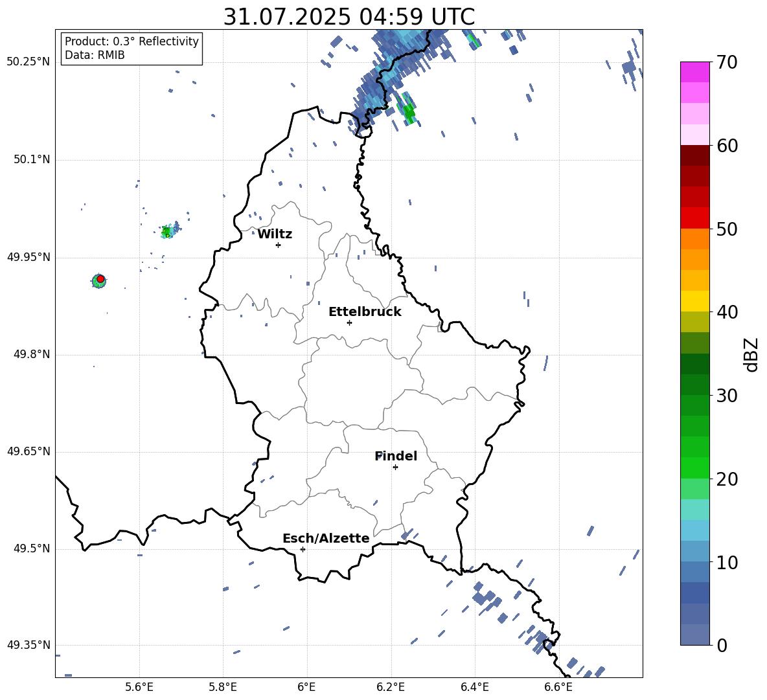Click the Wiltz city label
767x700 pixels.
[x=275, y=234]
